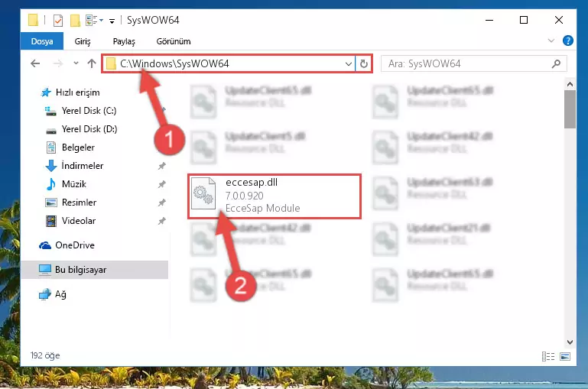Image resolution: width=588 pixels, height=389 pixels.
Task: Open the İndirmeler folder
Action: [74, 166]
